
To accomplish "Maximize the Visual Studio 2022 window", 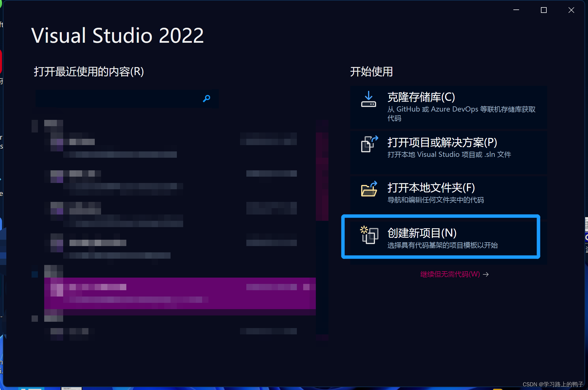I will (543, 10).
